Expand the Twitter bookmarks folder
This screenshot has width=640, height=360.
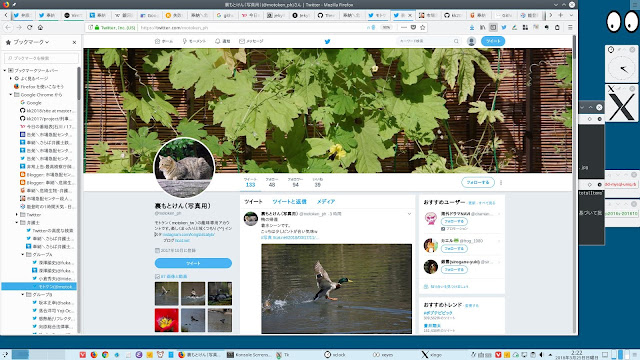17,214
